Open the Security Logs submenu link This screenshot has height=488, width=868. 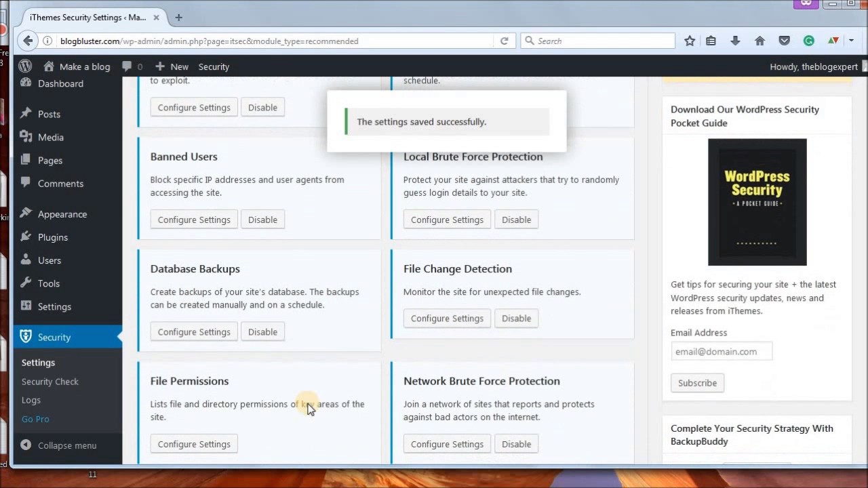click(31, 400)
